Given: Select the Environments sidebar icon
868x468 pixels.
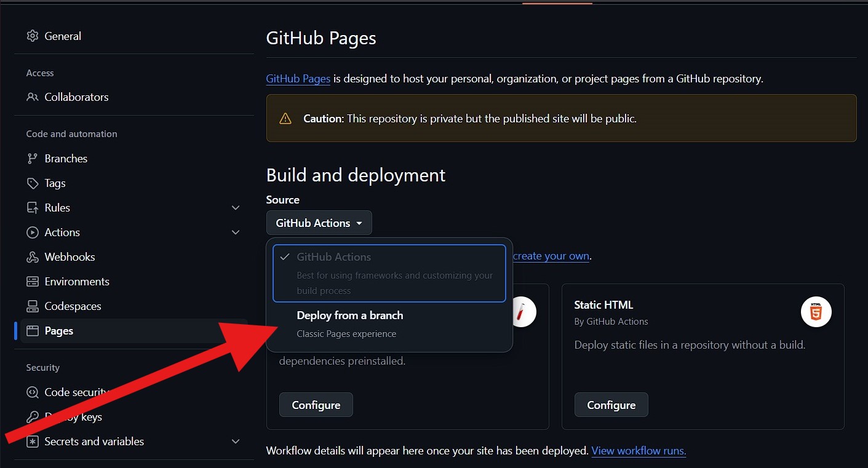Looking at the screenshot, I should pos(32,281).
